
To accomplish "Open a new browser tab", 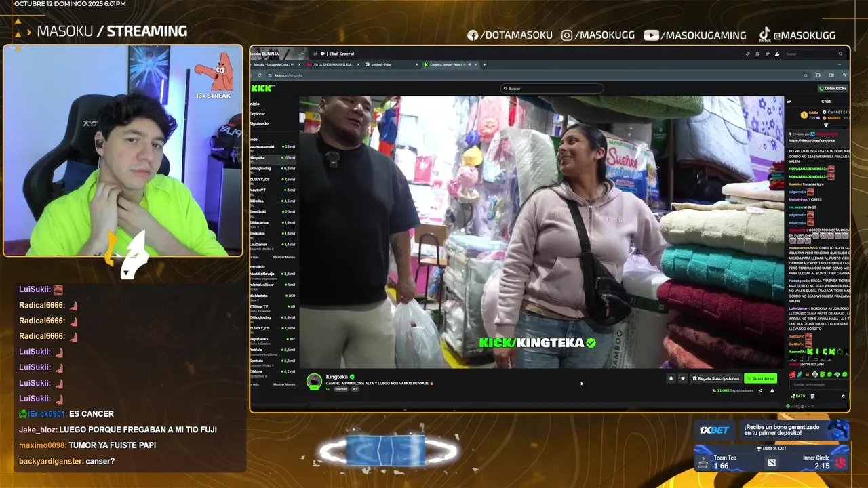I will point(484,64).
